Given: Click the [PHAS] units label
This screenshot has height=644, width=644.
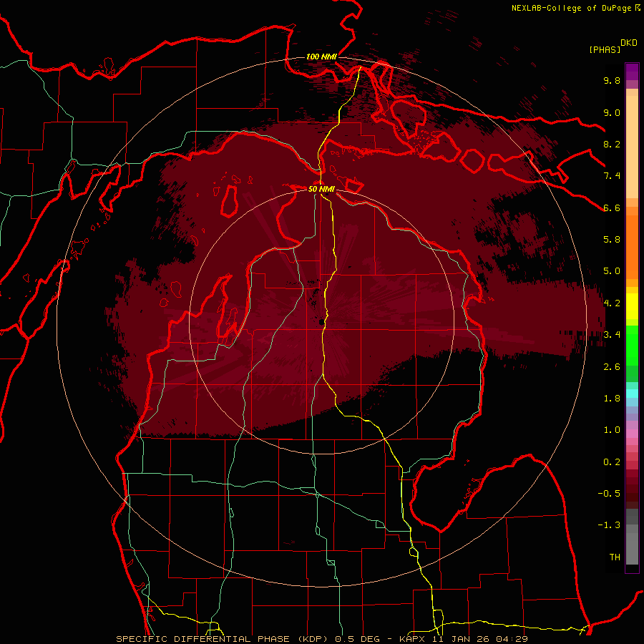Looking at the screenshot, I should click(605, 49).
